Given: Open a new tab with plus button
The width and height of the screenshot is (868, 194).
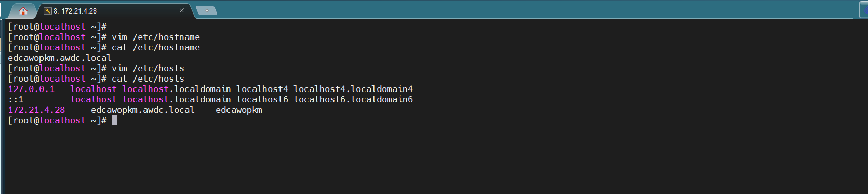Looking at the screenshot, I should tap(207, 11).
